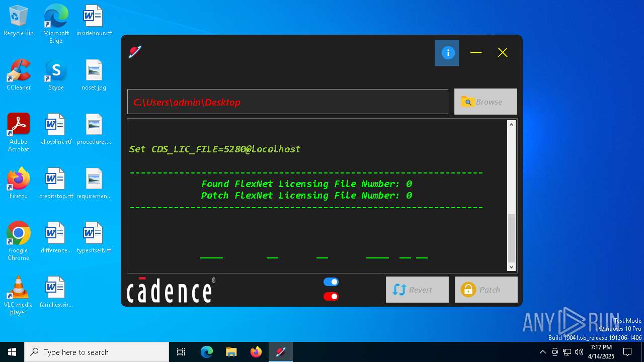Show hidden system tray icons
This screenshot has width=644, height=362.
point(542,352)
